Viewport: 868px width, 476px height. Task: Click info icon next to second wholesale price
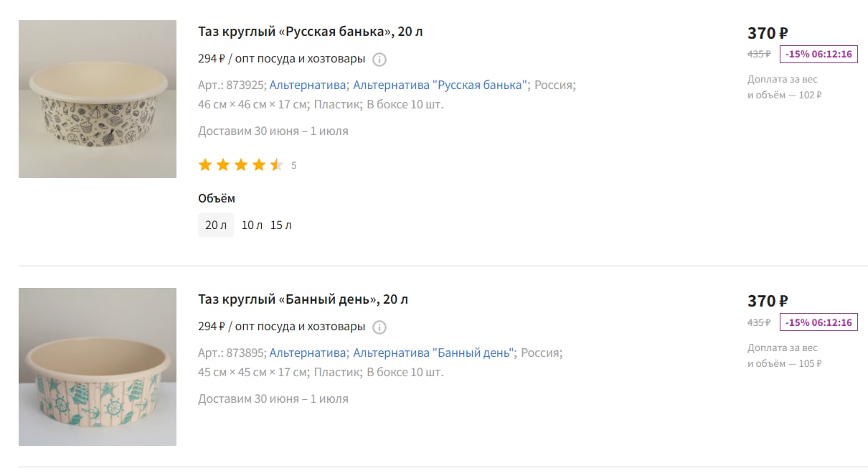click(379, 327)
